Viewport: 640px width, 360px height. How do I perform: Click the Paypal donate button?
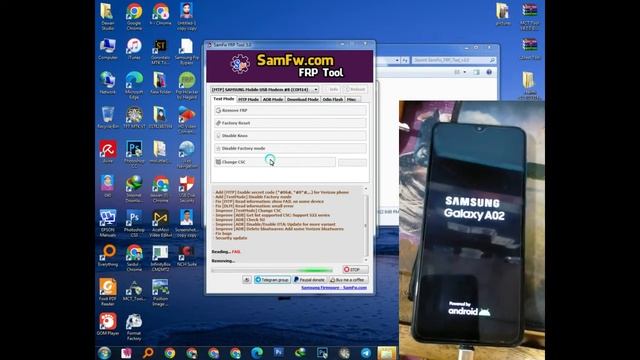pos(309,280)
